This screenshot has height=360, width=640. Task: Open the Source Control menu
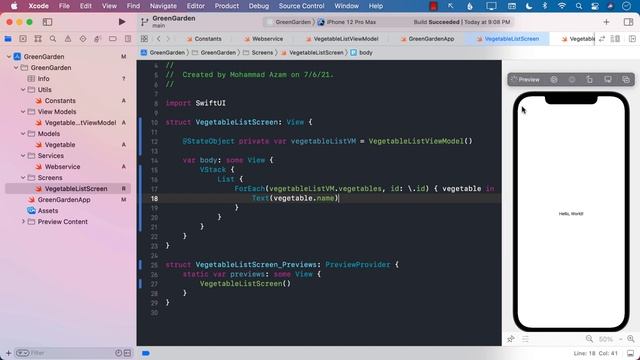[x=301, y=6]
